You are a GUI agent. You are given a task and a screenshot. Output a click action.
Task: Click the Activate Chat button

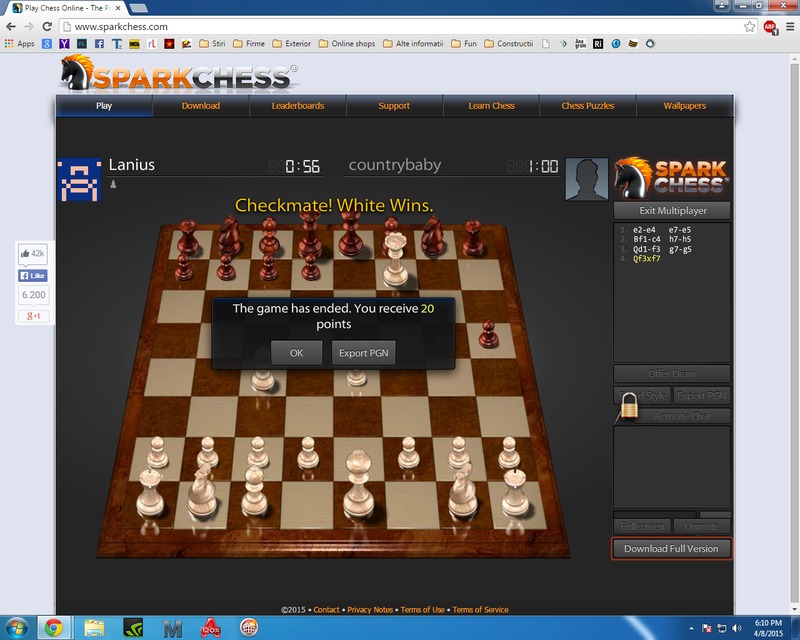(683, 416)
